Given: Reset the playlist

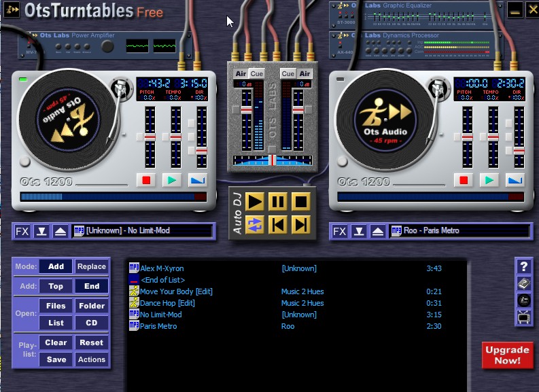Looking at the screenshot, I should [x=92, y=342].
